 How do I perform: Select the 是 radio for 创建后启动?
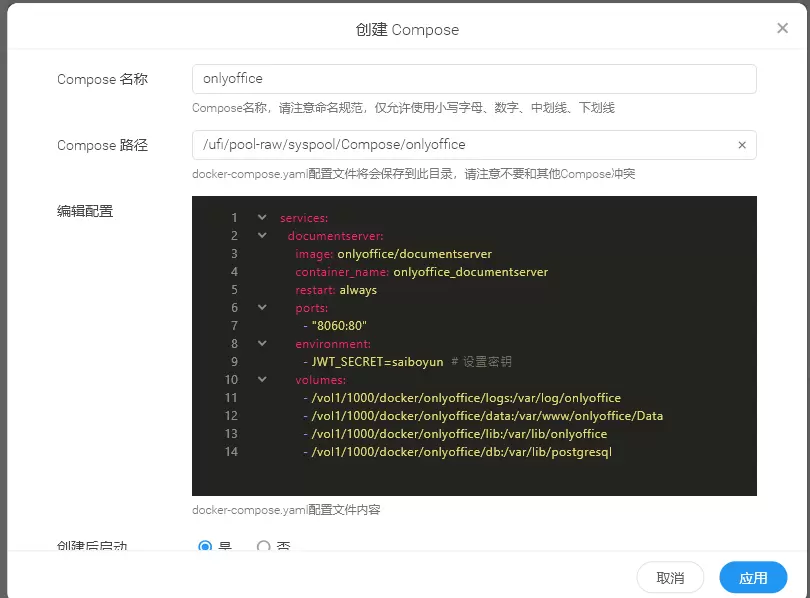pyautogui.click(x=206, y=547)
